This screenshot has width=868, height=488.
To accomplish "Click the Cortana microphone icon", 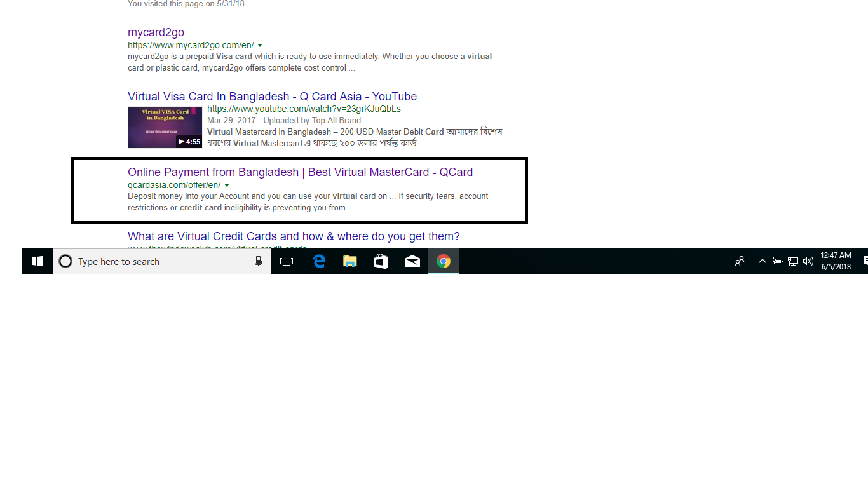I will (x=258, y=261).
